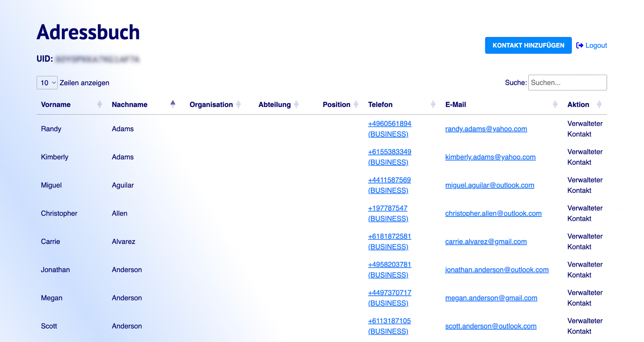Viewport: 644px width, 342px height.
Task: Open email kimberly.adams@yahoo.com
Action: tap(490, 157)
